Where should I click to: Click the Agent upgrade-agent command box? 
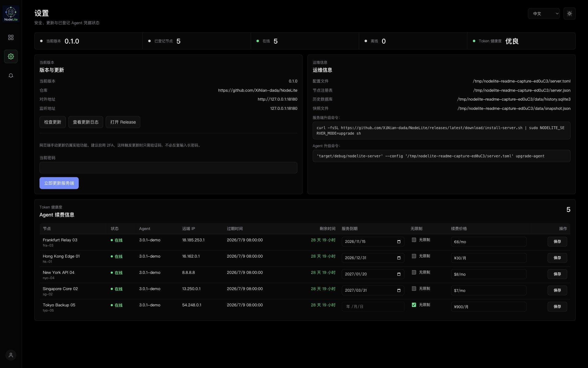coord(441,156)
